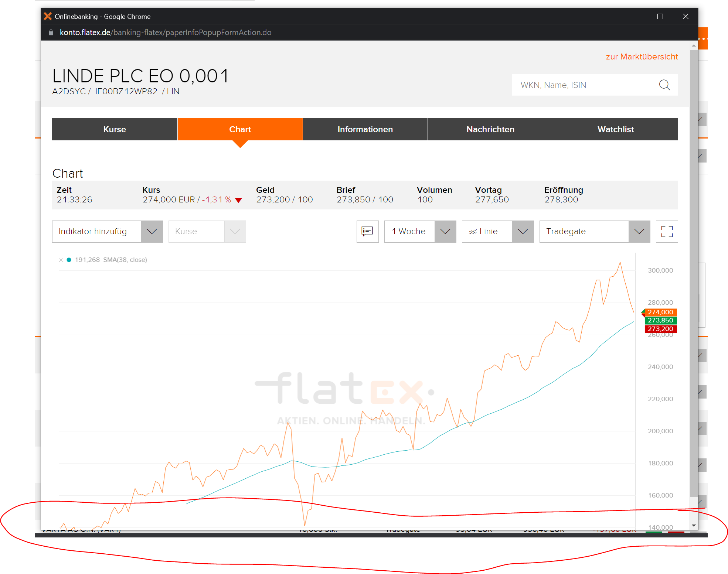Open the Kurse tab
This screenshot has width=728, height=574.
point(115,129)
